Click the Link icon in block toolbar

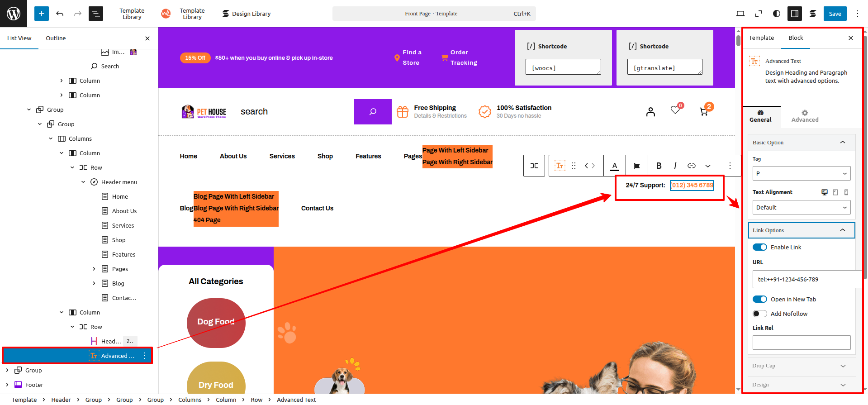point(691,166)
